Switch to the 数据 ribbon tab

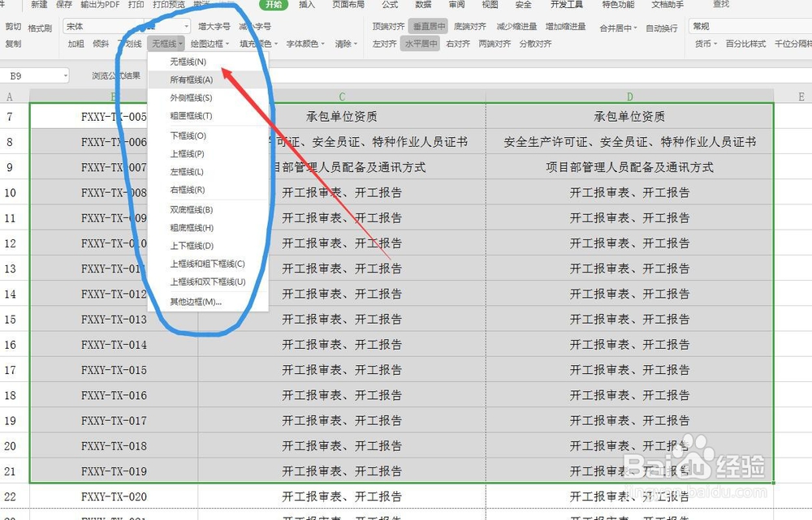point(422,5)
